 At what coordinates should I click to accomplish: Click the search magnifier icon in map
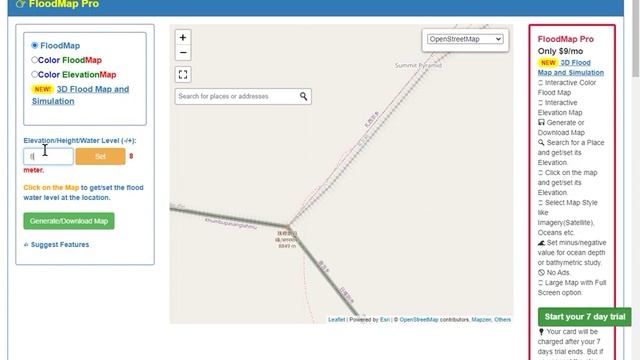point(303,96)
